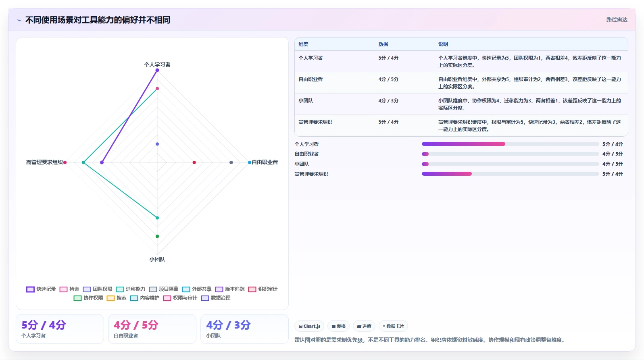Open the 4分 / 5分 自由职业者 stat card
Viewport: 644px width, 360px height.
point(152,329)
